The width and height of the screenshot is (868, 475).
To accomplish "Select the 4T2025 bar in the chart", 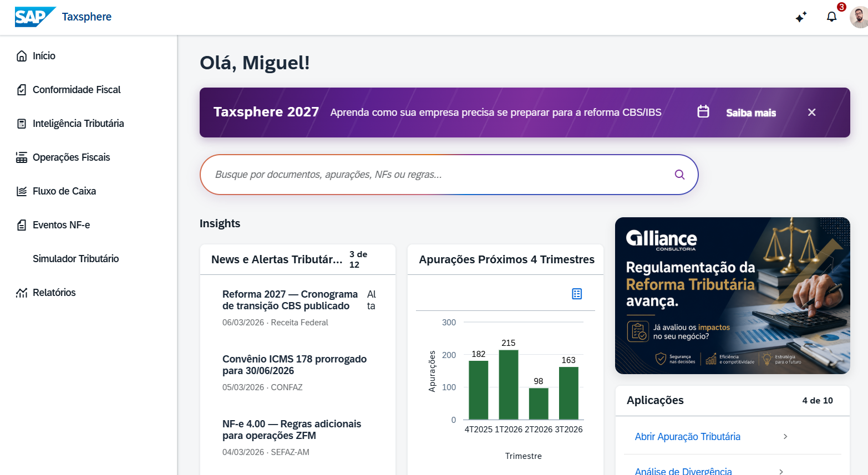I will (x=479, y=390).
